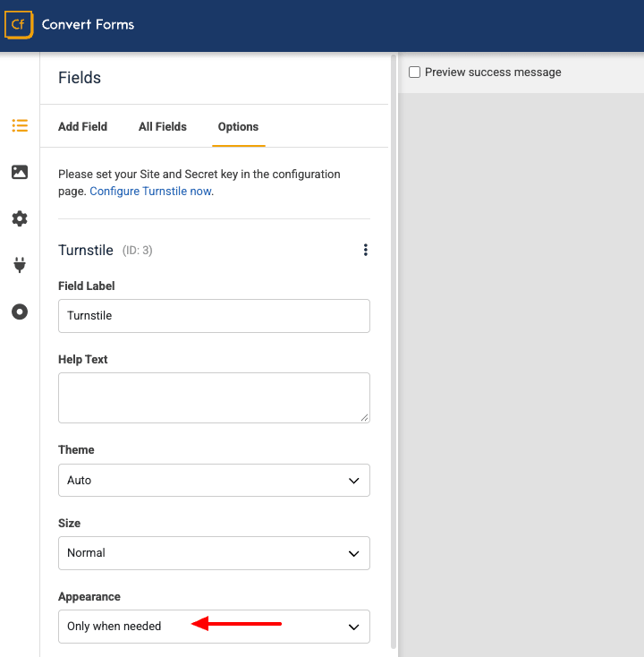Switch to the All Fields tab
Screen dimensions: 644x657
(163, 126)
